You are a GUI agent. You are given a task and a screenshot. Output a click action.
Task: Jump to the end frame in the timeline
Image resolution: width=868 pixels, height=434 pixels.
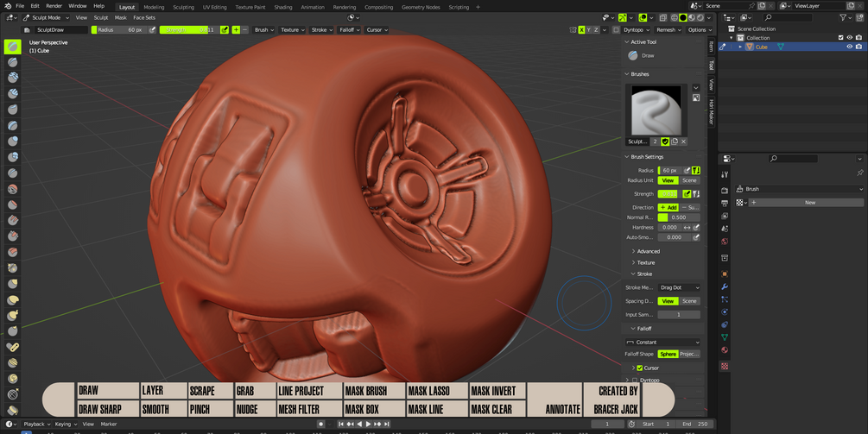(x=386, y=424)
